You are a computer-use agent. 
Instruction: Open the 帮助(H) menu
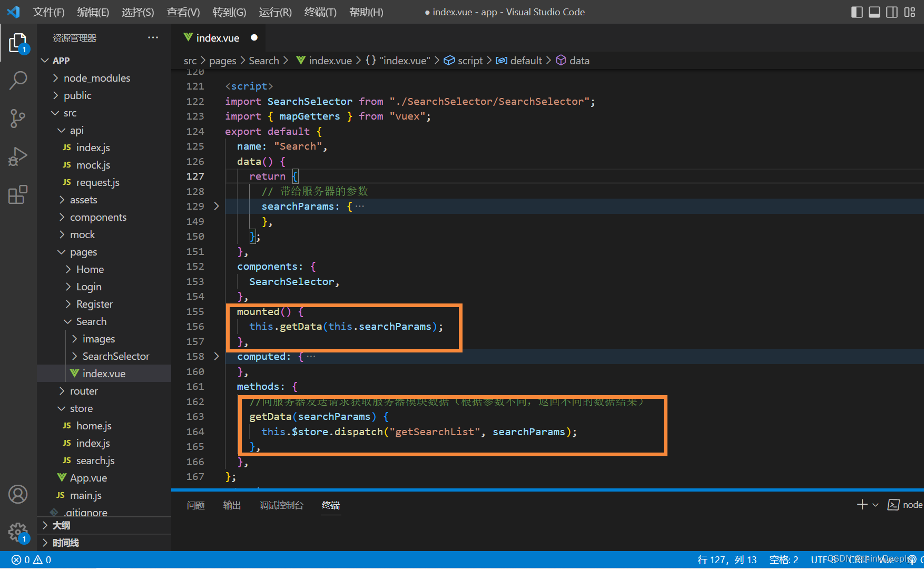click(x=366, y=12)
